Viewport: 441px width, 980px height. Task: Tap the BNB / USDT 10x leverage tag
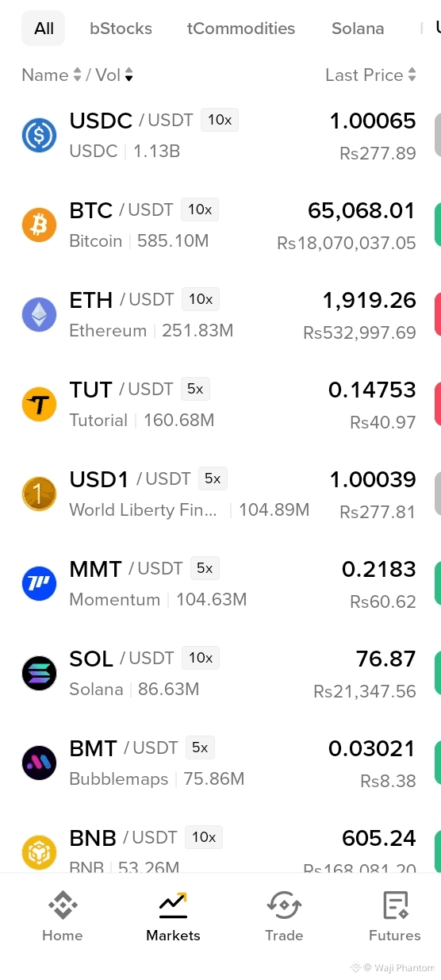[204, 837]
